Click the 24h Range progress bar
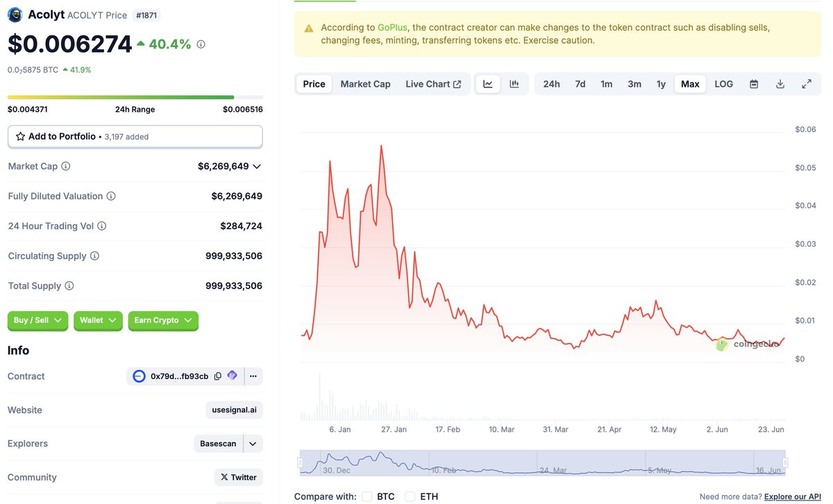The width and height of the screenshot is (833, 504). pos(135,97)
